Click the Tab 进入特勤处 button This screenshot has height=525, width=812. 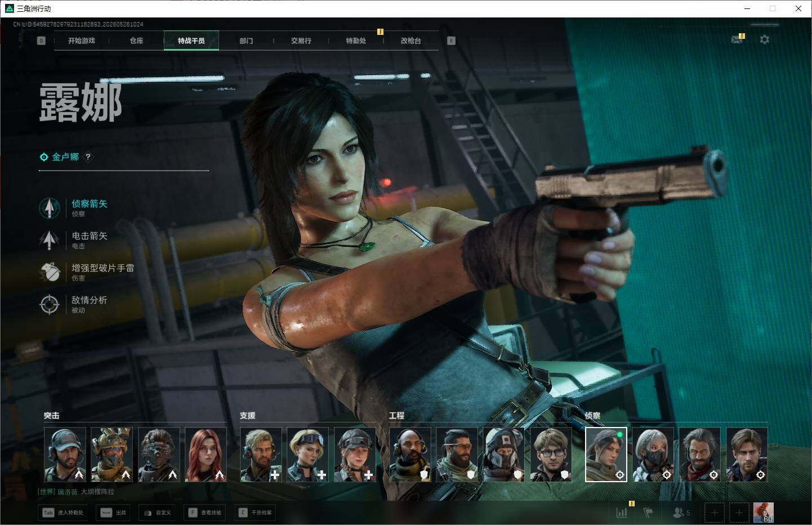pos(63,513)
